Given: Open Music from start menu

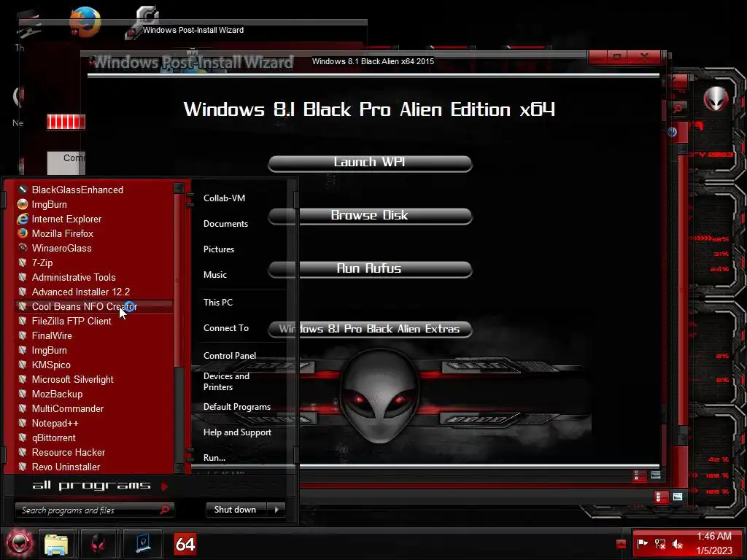Looking at the screenshot, I should (x=215, y=275).
